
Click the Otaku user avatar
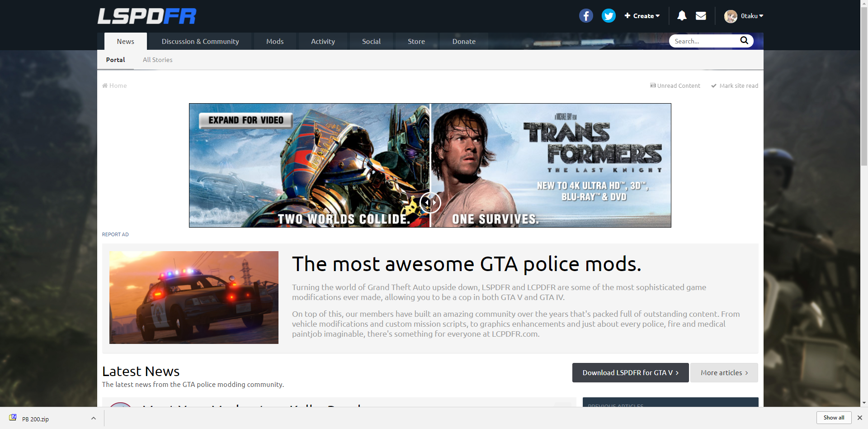731,16
